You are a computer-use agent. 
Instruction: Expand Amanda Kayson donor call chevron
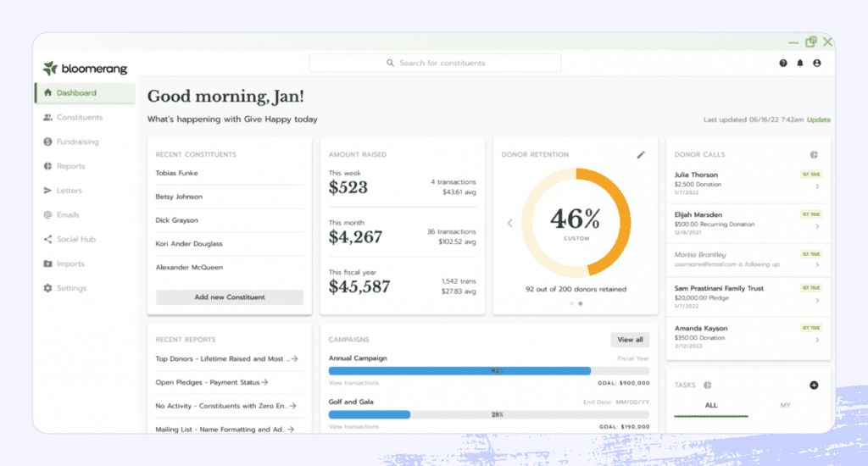(817, 340)
